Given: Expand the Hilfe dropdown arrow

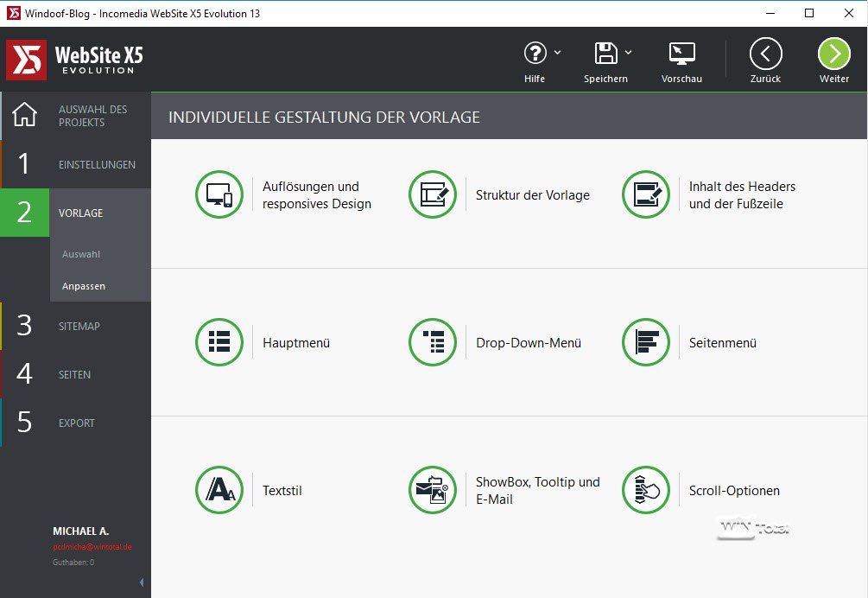Looking at the screenshot, I should click(x=557, y=53).
